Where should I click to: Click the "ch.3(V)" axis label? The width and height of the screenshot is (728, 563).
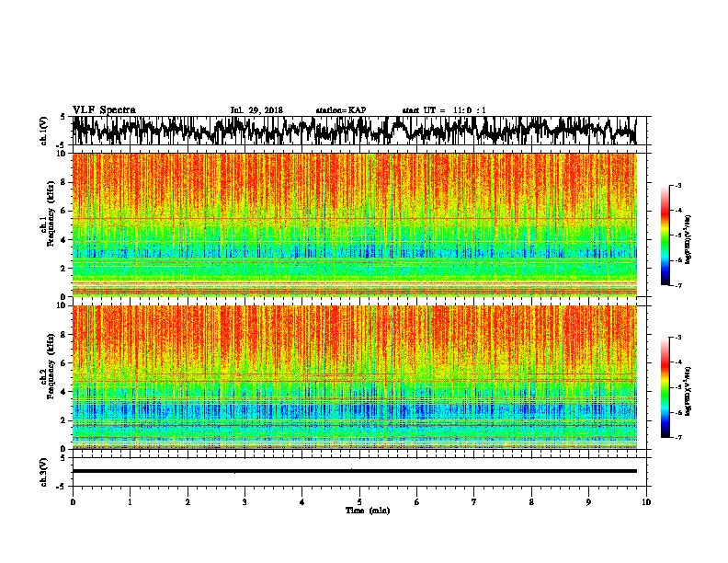pos(44,472)
